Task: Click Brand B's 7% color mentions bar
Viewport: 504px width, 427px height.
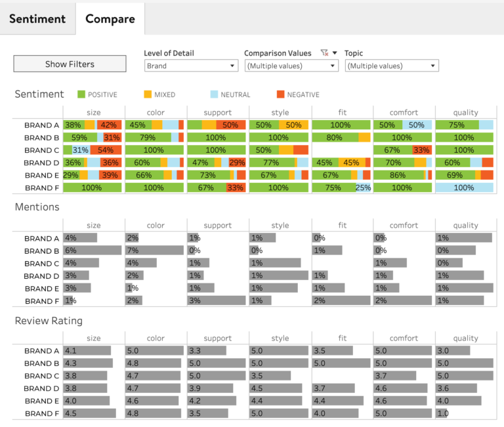Action: point(155,251)
